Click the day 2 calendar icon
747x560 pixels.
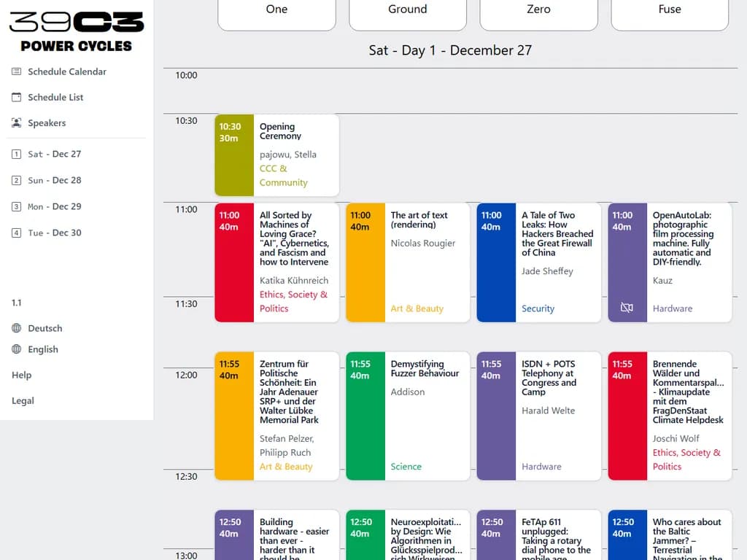(x=17, y=181)
